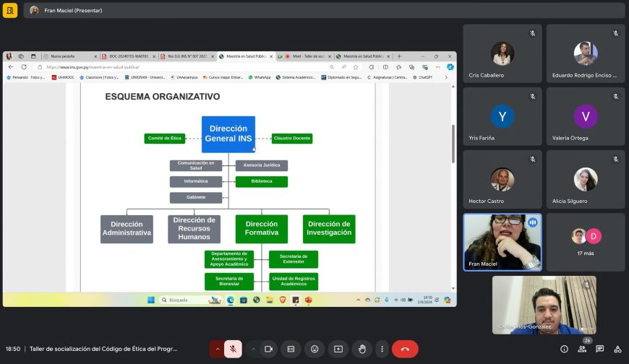Click the Cris Caballero participant tile
Image resolution: width=629 pixels, height=364 pixels.
pos(502,53)
